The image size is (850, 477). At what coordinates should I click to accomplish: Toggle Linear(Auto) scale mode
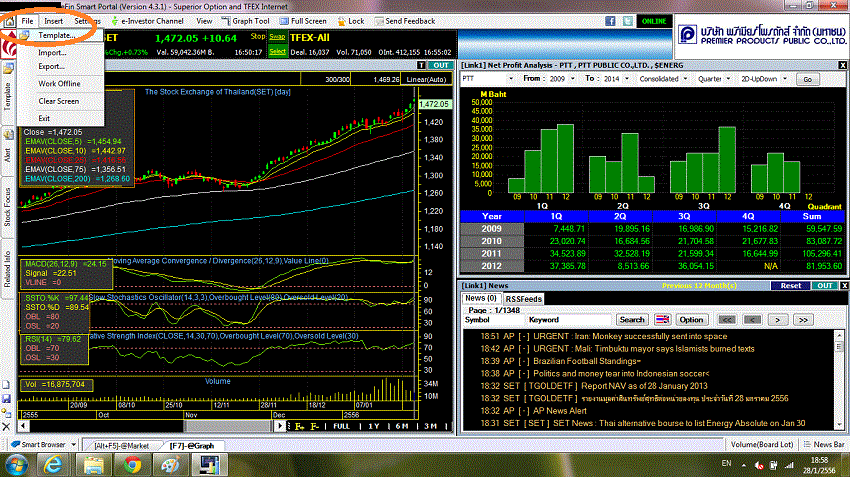click(x=426, y=79)
